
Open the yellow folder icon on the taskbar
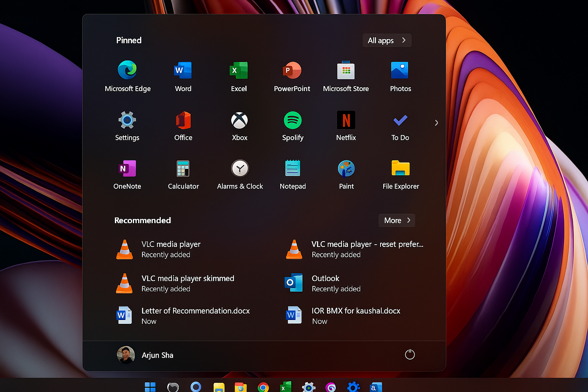219,387
